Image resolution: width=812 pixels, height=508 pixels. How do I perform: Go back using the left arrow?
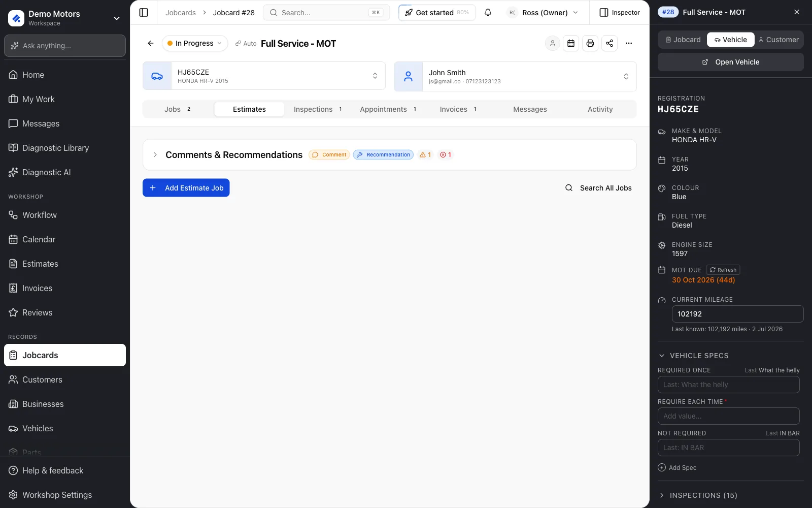(151, 43)
